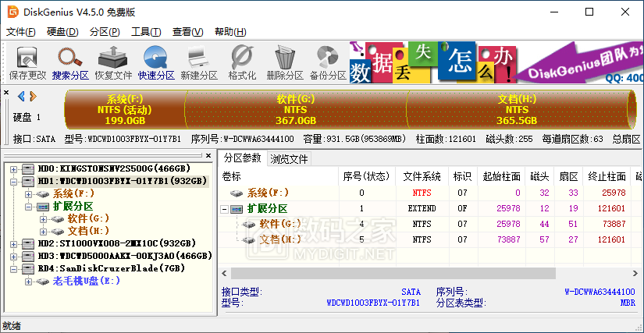Click the scrollbar right arrow in partition table

[636, 273]
